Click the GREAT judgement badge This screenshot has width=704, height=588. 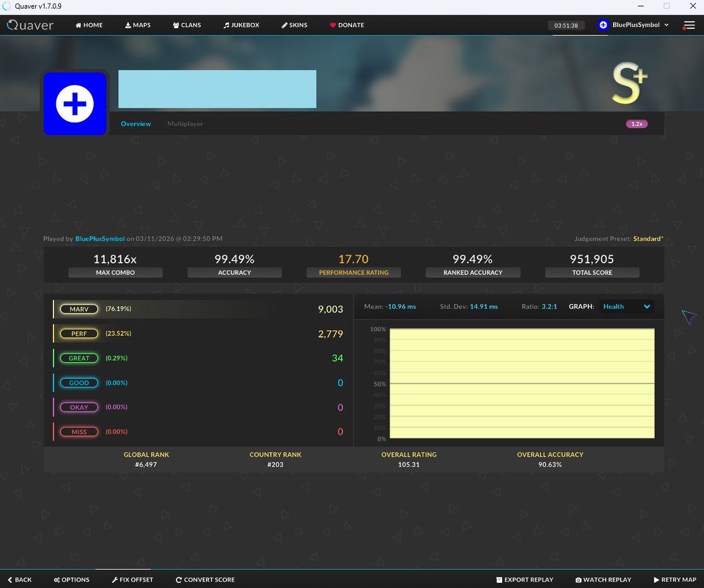79,358
